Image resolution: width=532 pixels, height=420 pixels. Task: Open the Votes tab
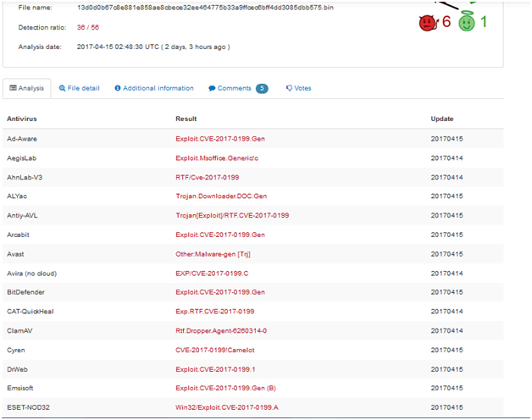[x=298, y=88]
